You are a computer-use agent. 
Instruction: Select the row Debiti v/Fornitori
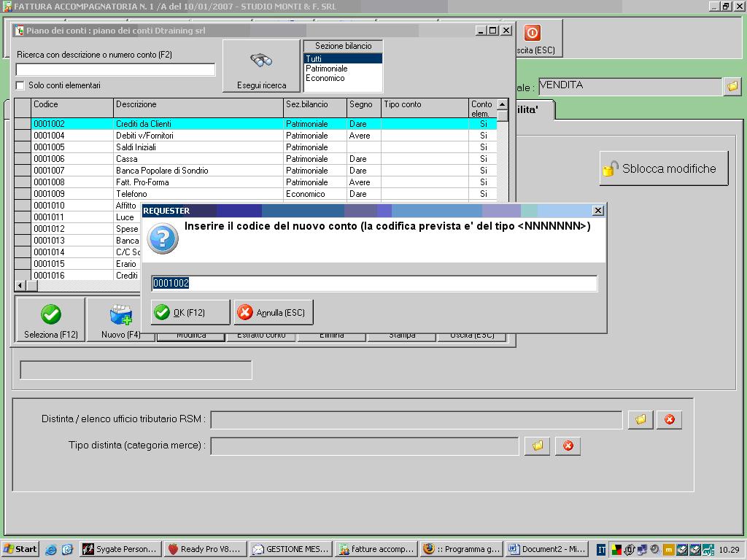[264, 136]
